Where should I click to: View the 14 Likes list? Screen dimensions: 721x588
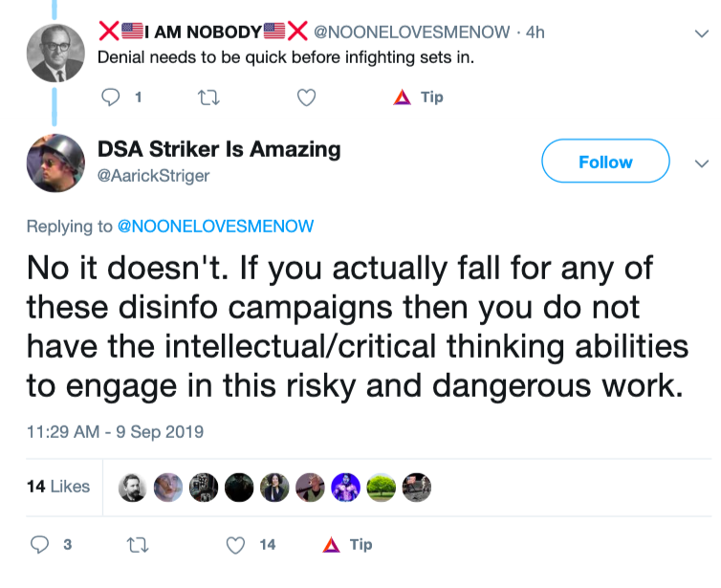click(x=58, y=487)
